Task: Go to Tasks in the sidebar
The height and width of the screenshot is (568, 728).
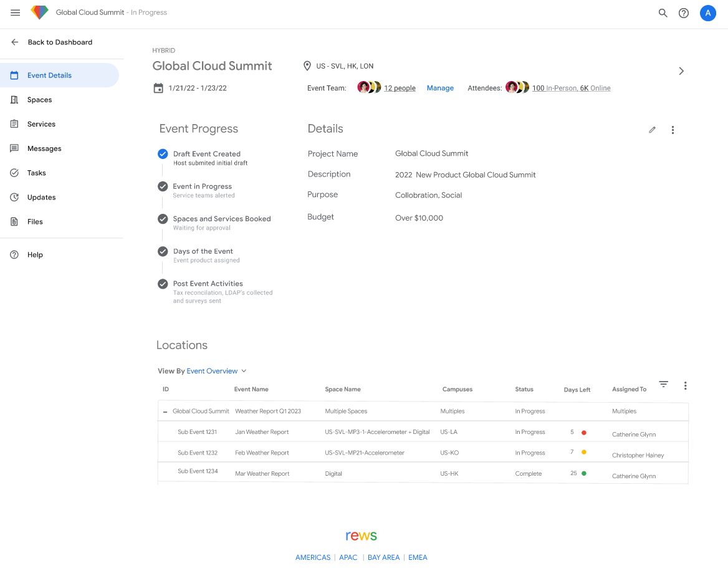Action: click(36, 173)
